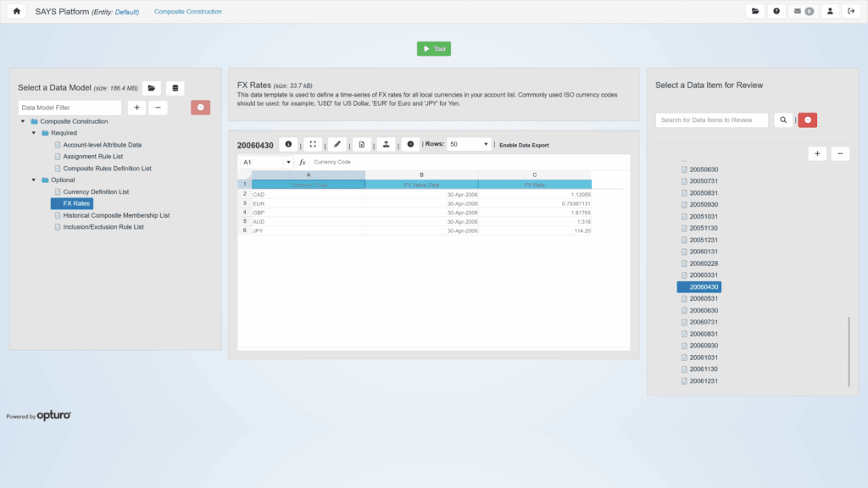Screen dimensions: 868x488
Task: Open the Rows count dropdown
Action: click(x=469, y=145)
